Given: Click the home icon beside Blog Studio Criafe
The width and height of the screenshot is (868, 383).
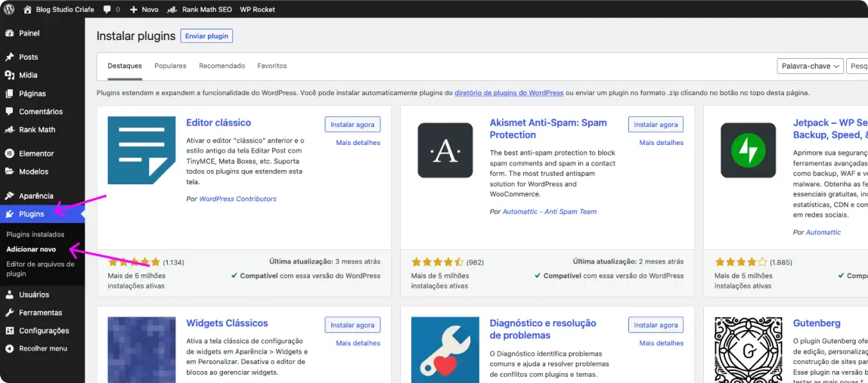Looking at the screenshot, I should [x=28, y=9].
